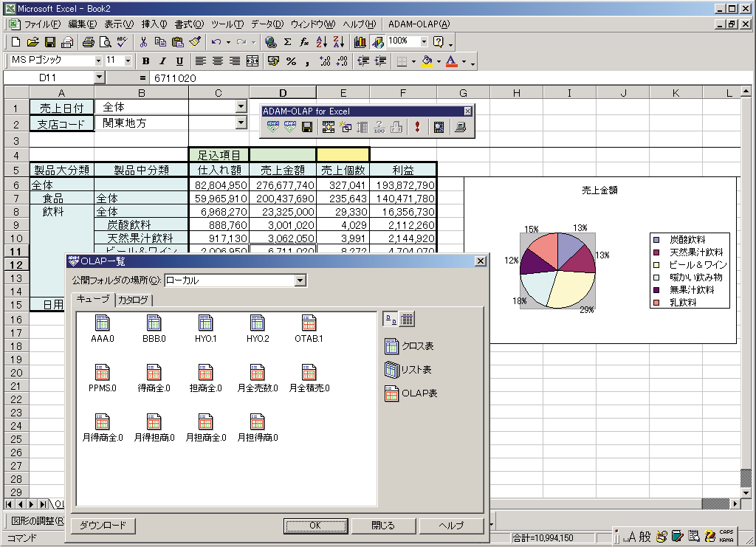Click the computer terminal icon in ADAM-OLAP toolbar
This screenshot has height=547, width=756.
pyautogui.click(x=461, y=127)
